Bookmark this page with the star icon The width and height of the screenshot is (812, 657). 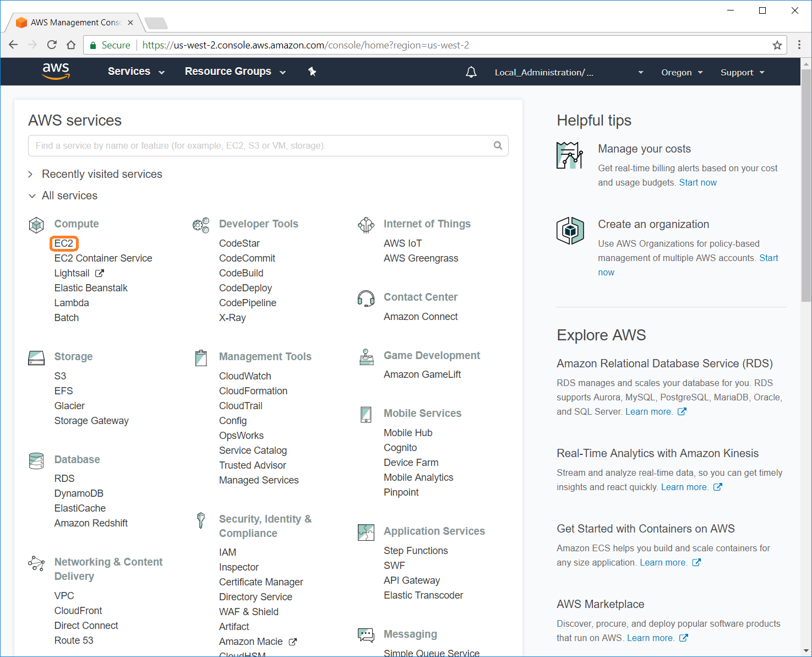[x=777, y=45]
